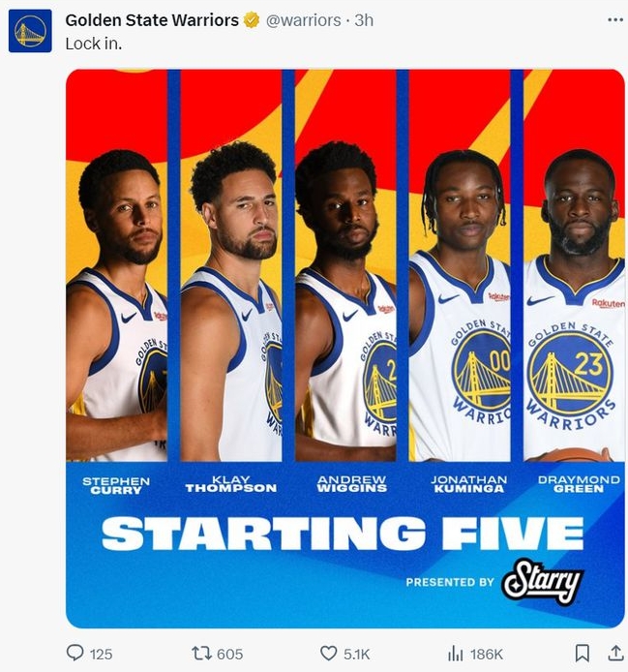Image resolution: width=628 pixels, height=672 pixels.
Task: Like the post with the heart icon
Action: (329, 654)
